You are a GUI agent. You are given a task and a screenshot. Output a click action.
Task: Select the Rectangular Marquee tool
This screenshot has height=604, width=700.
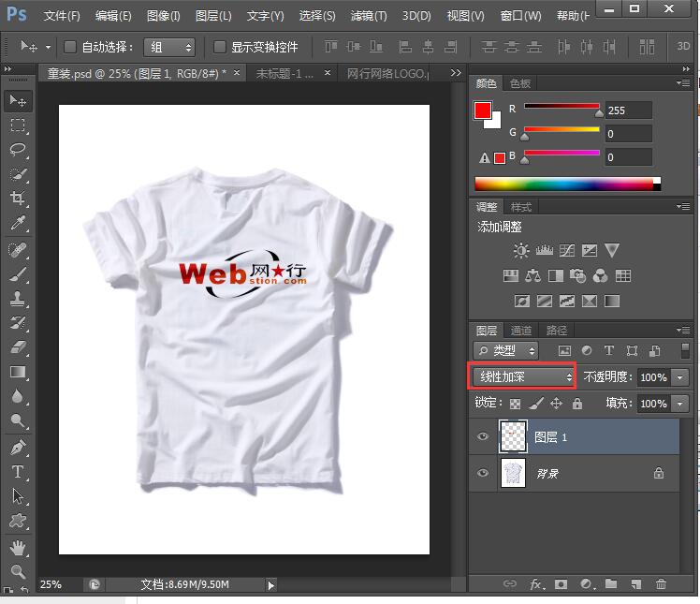(18, 125)
